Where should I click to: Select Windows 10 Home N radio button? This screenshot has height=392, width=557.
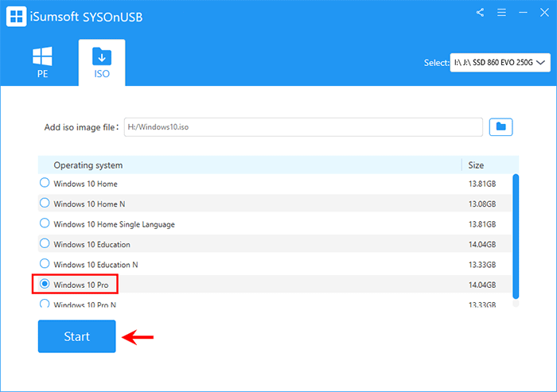(45, 203)
